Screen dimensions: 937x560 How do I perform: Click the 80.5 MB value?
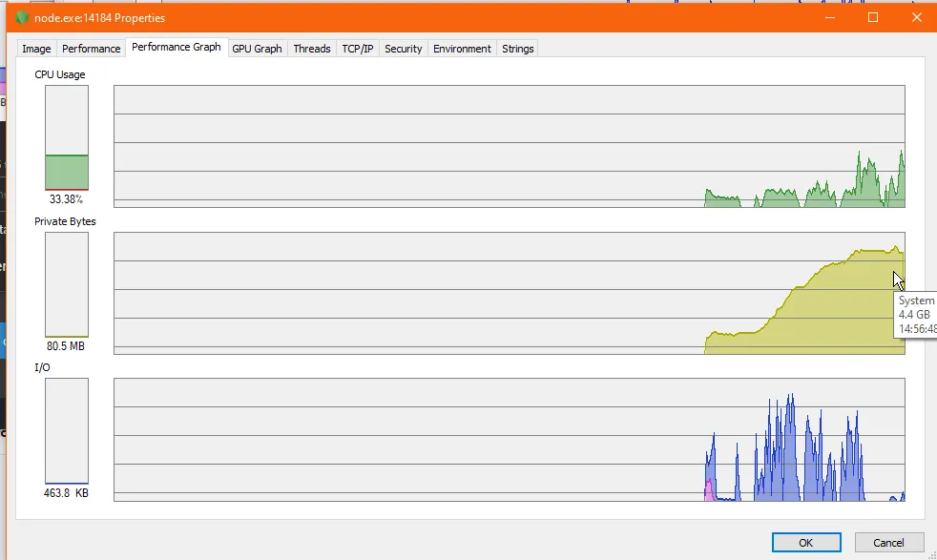click(x=66, y=346)
